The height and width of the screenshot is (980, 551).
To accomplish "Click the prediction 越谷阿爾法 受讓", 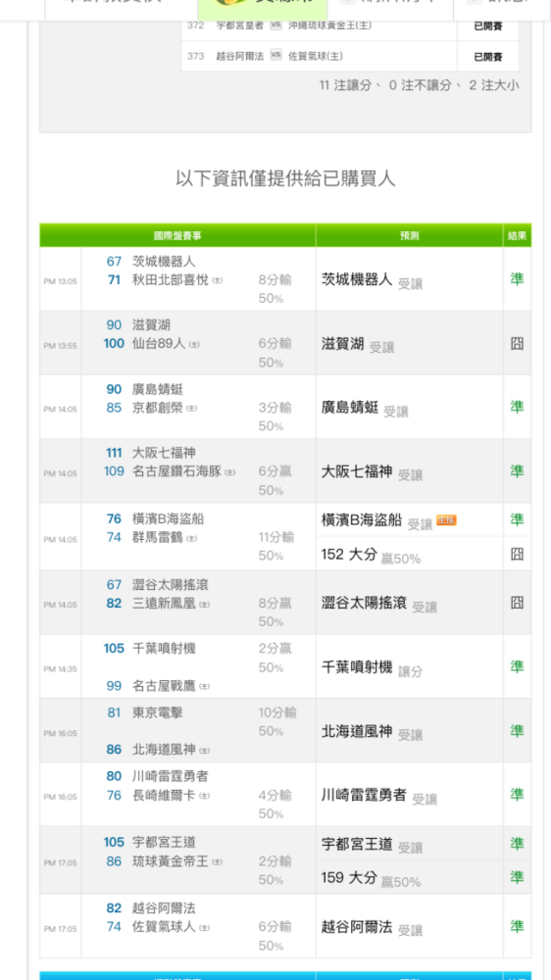I will tap(373, 927).
